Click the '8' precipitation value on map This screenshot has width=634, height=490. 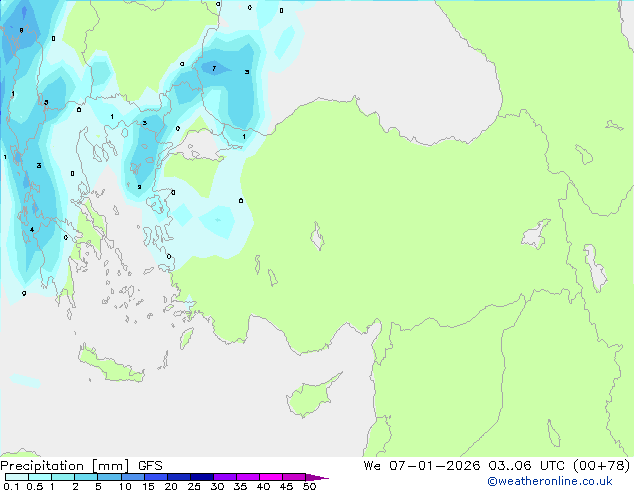[x=21, y=30]
